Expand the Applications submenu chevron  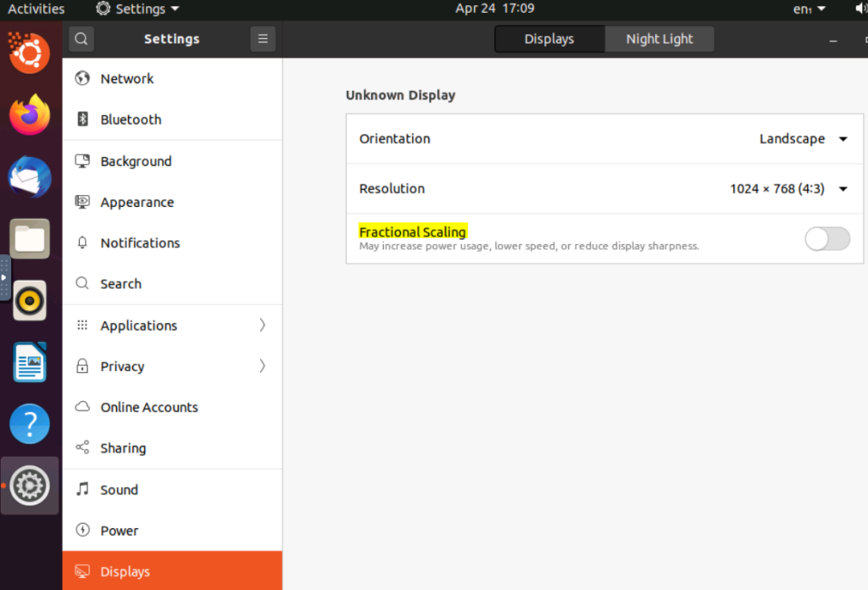(x=262, y=326)
